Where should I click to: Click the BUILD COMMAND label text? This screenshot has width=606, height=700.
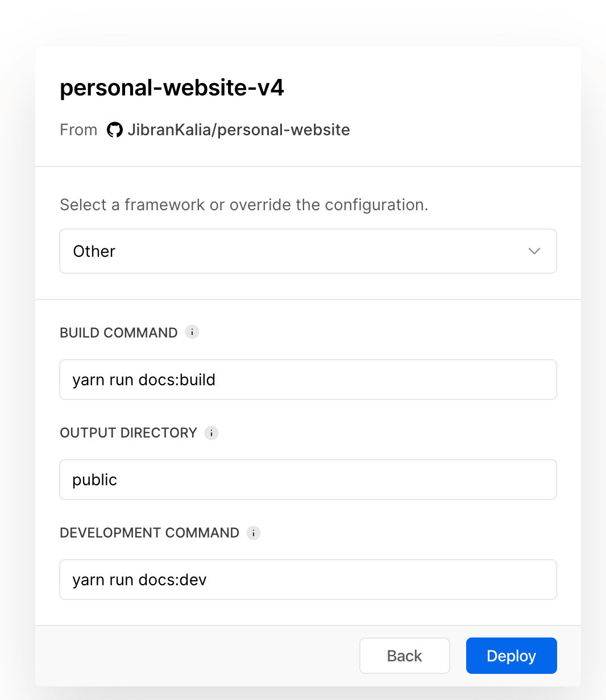pyautogui.click(x=119, y=333)
